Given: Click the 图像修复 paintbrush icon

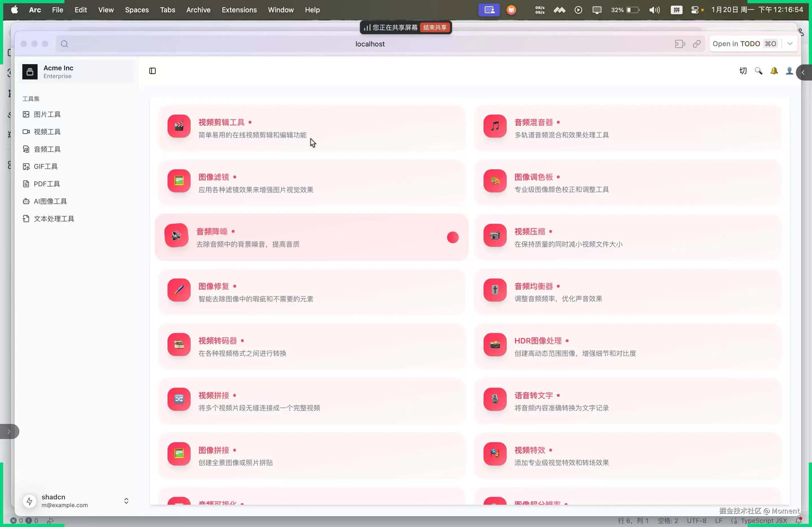Looking at the screenshot, I should point(179,290).
